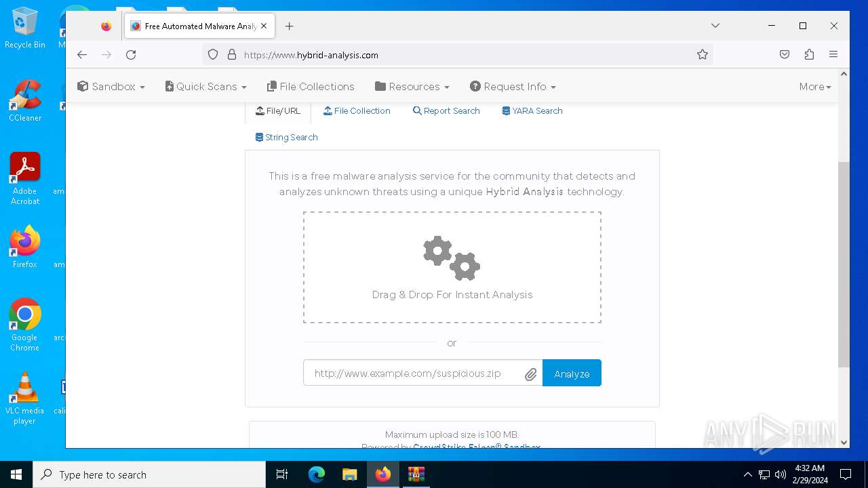
Task: Open Task View in taskbar
Action: coord(282,474)
